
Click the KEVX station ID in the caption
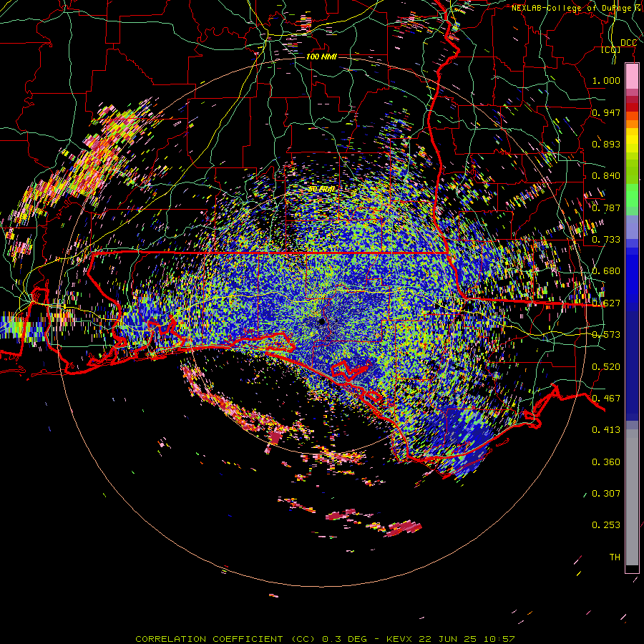point(399,639)
